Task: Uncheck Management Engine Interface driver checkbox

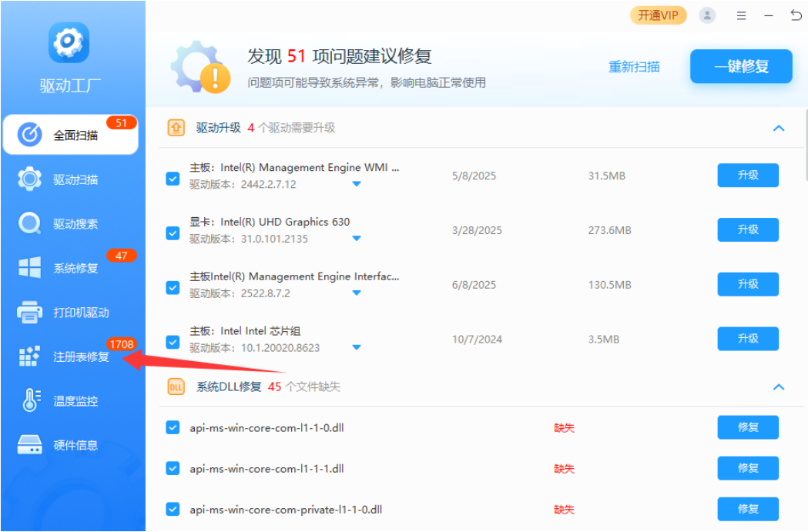Action: (x=173, y=287)
